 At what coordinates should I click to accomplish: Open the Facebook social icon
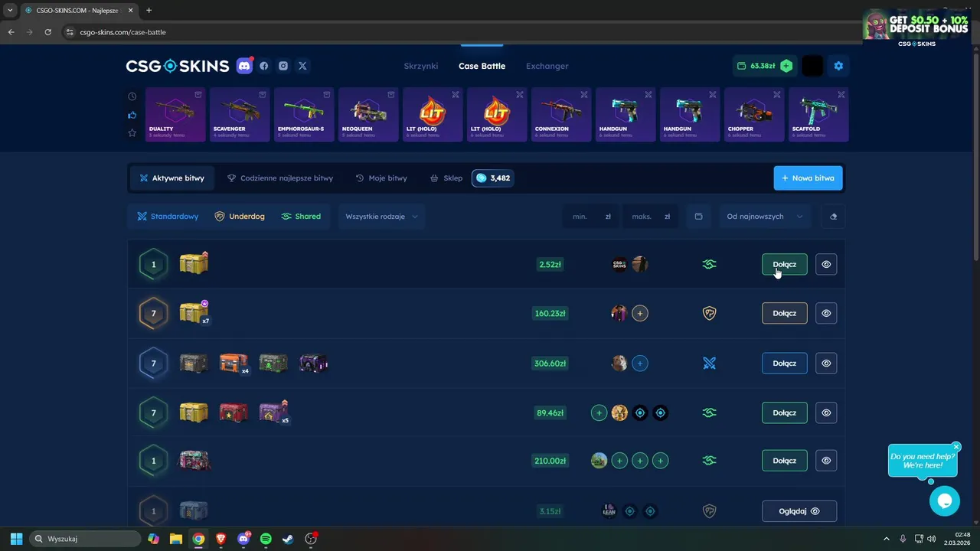point(264,66)
